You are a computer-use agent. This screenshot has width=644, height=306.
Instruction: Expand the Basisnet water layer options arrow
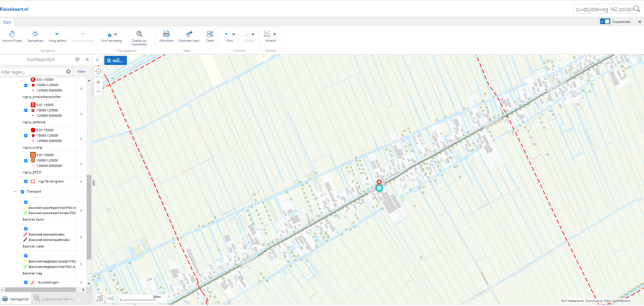pyautogui.click(x=81, y=237)
